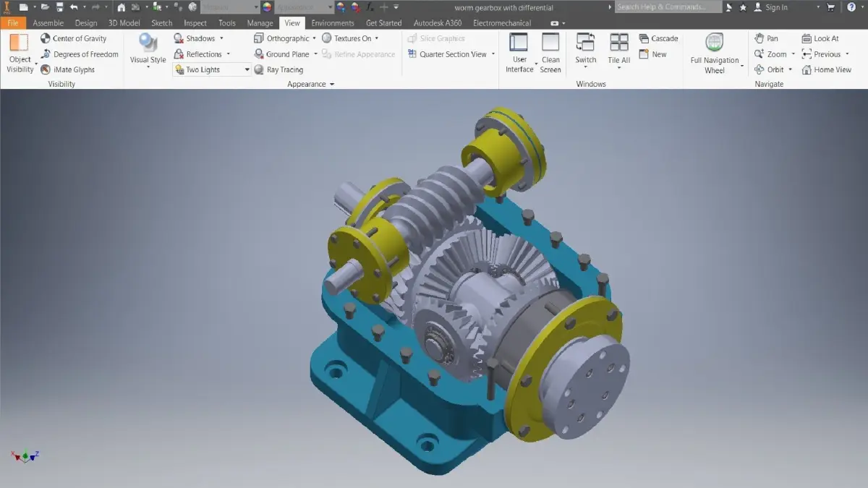Click the shopping cart icon
The height and width of the screenshot is (488, 868).
831,7
